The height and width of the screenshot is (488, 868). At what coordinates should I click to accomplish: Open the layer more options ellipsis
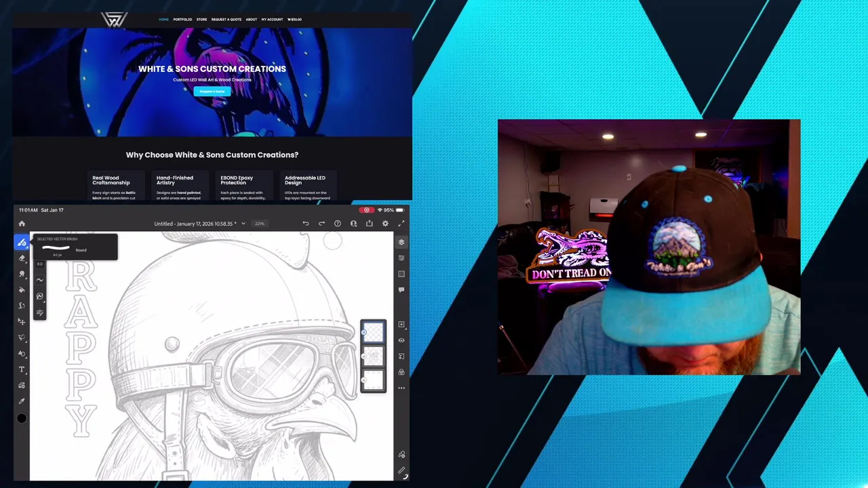(x=401, y=388)
